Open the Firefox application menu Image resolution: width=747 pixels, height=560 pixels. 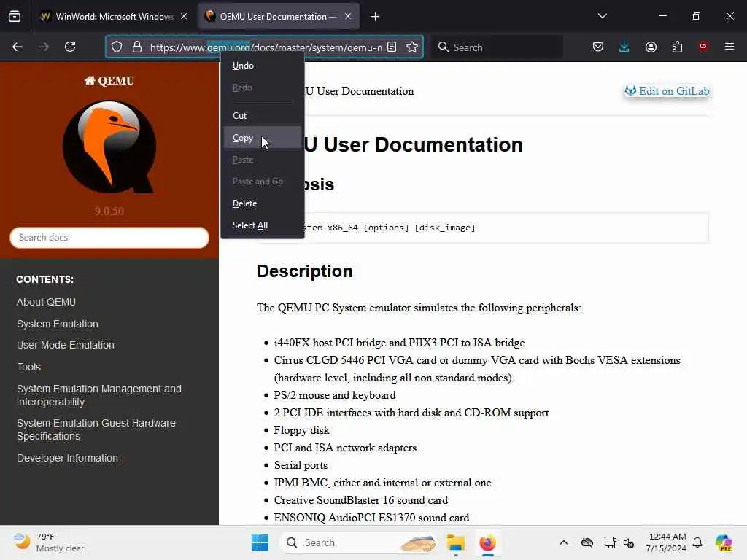tap(729, 47)
